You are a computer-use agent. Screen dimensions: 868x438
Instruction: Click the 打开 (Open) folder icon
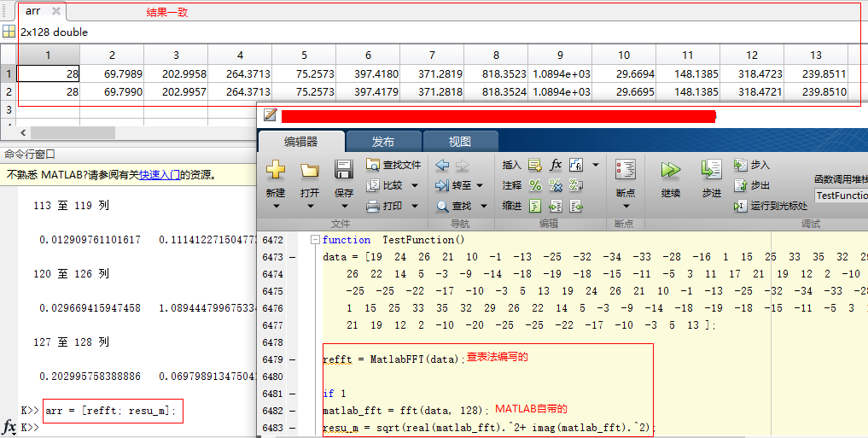click(310, 170)
